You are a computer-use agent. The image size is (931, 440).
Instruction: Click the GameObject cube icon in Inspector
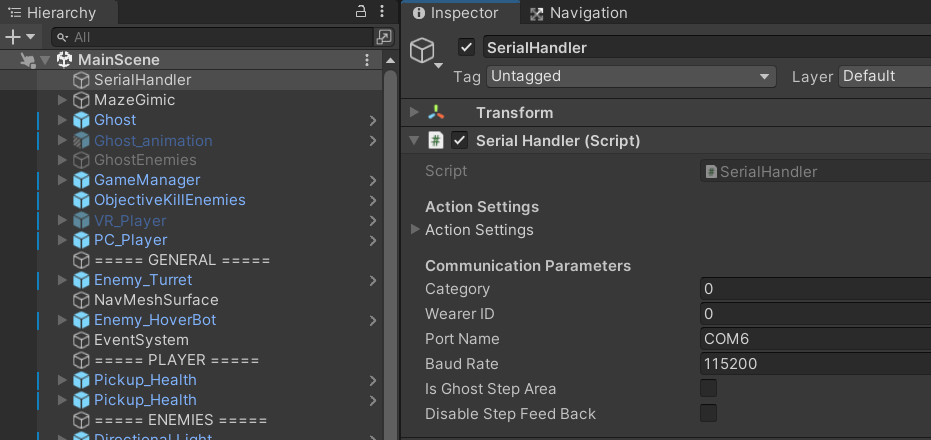tap(424, 50)
